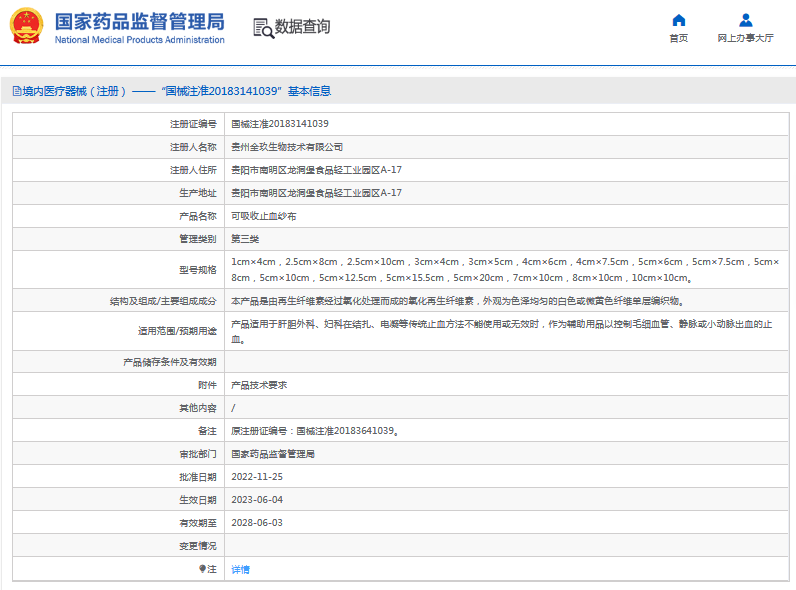Select the 注册人住所 address value

pos(316,170)
